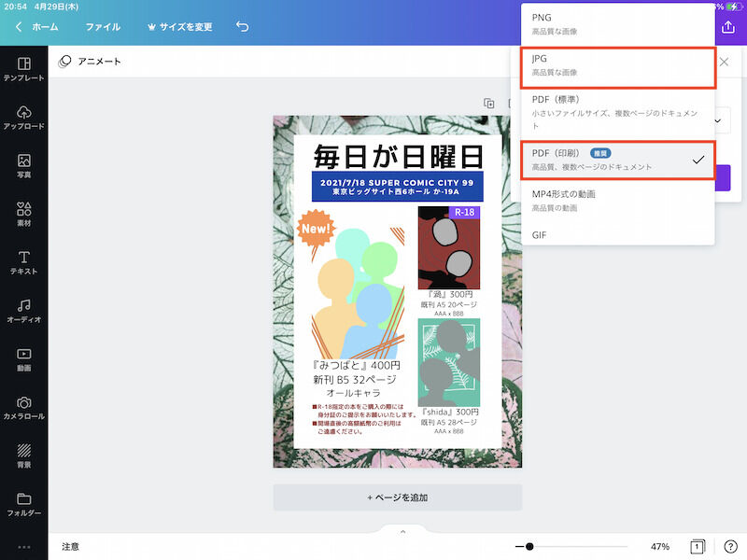The width and height of the screenshot is (747, 560).
Task: Open the 背景 background panel
Action: 24,455
